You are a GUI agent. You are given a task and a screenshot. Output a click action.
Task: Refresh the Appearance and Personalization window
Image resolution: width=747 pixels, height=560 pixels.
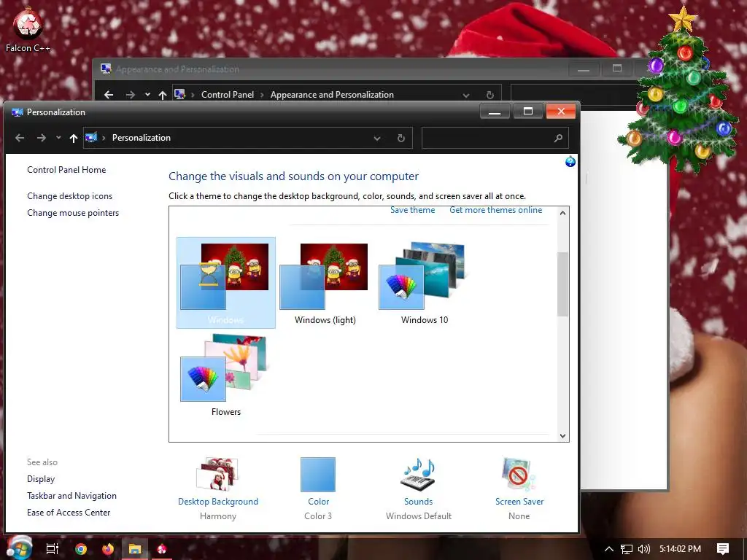coord(489,96)
